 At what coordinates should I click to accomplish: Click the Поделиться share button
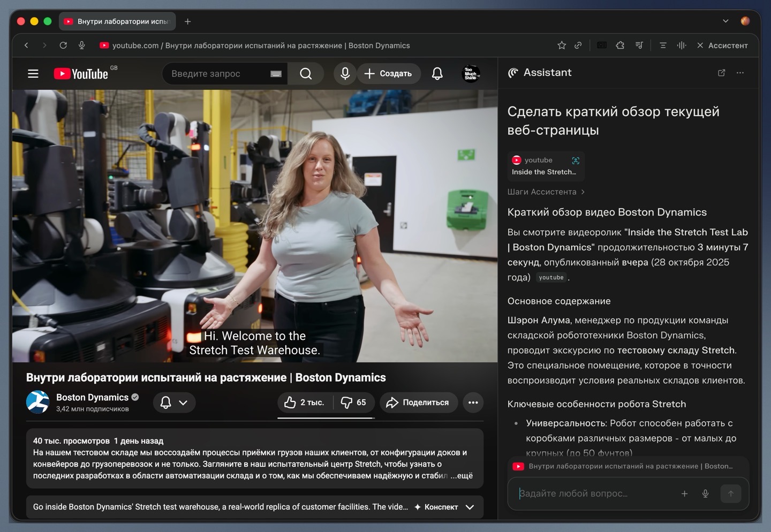pos(418,402)
